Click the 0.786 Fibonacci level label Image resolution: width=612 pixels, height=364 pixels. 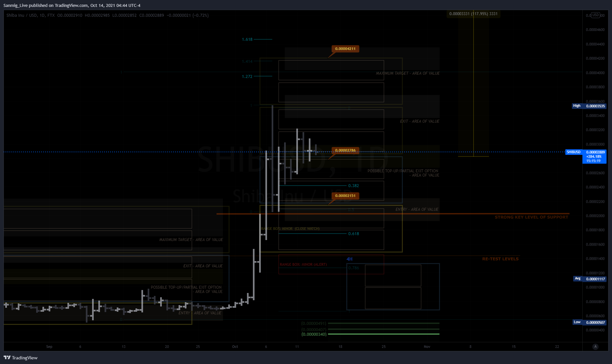pyautogui.click(x=354, y=268)
